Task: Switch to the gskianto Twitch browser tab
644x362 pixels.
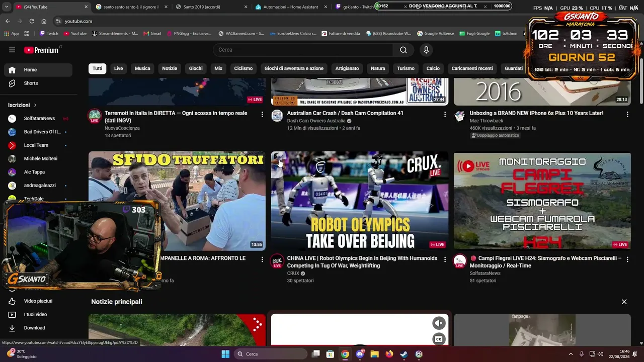Action: (x=355, y=7)
